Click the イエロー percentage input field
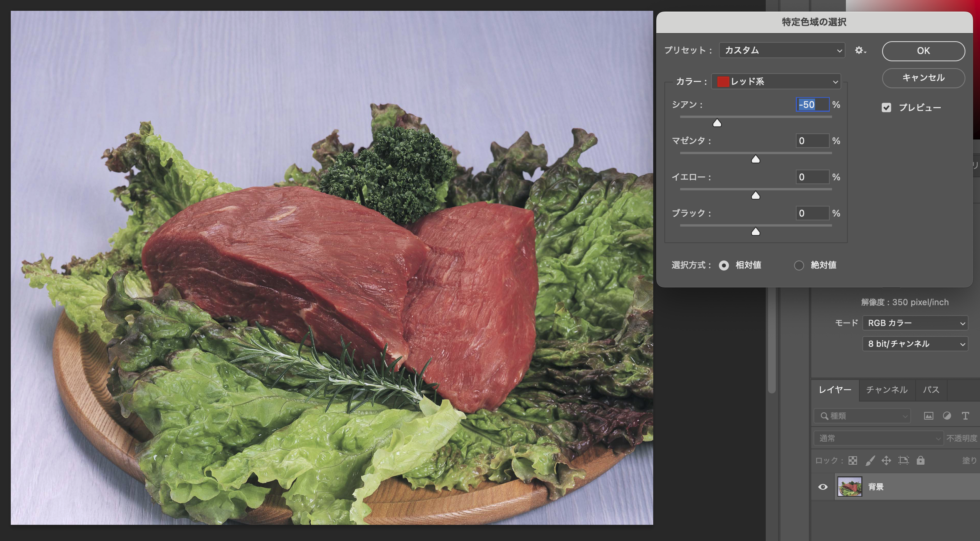980x541 pixels. [x=812, y=177]
